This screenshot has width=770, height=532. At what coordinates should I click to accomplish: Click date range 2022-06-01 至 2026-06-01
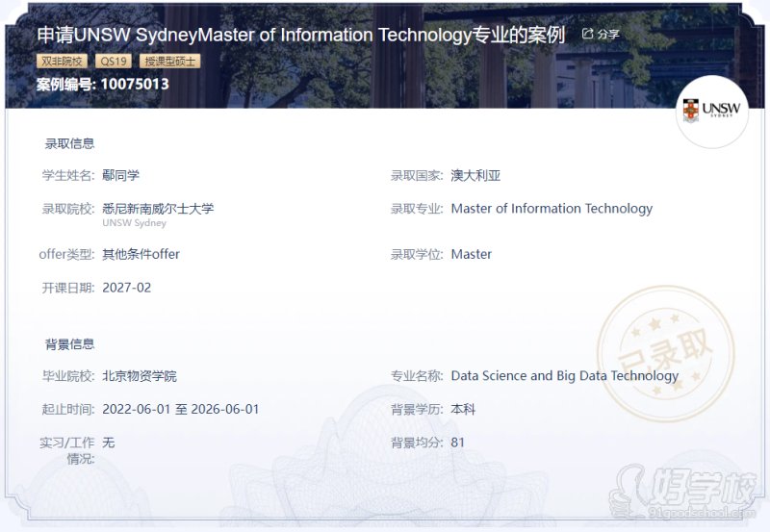pyautogui.click(x=181, y=409)
